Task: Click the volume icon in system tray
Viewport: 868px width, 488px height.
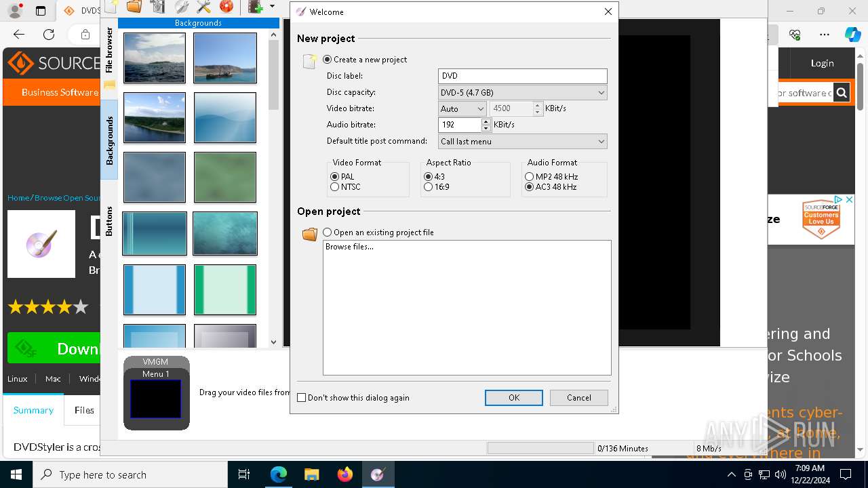Action: click(x=781, y=474)
